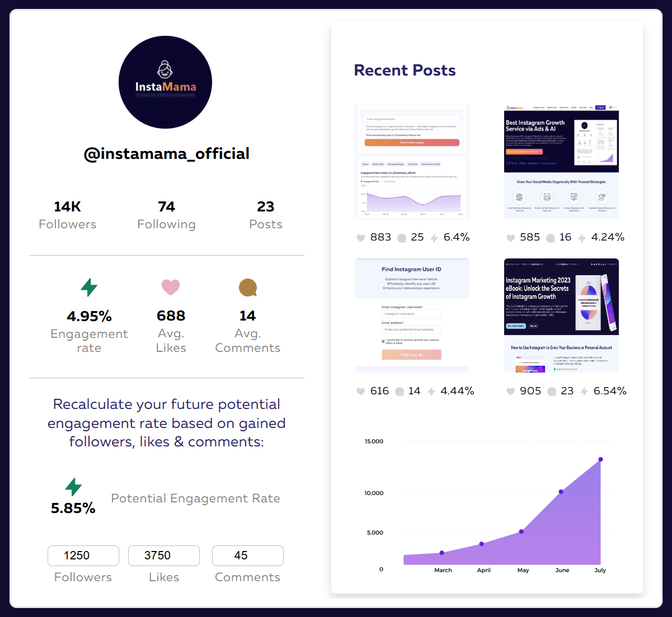Click the comment bubble showing 25 comments
This screenshot has width=672, height=617.
[x=401, y=237]
